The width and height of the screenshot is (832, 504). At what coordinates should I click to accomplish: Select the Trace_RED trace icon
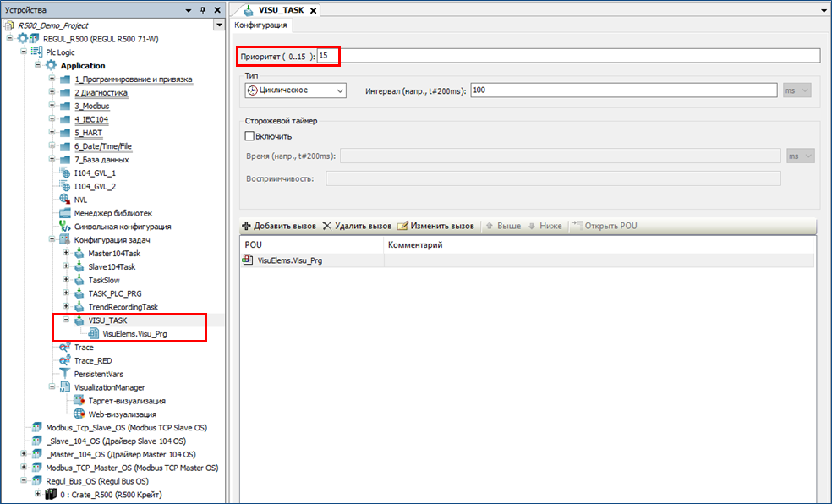coord(66,360)
